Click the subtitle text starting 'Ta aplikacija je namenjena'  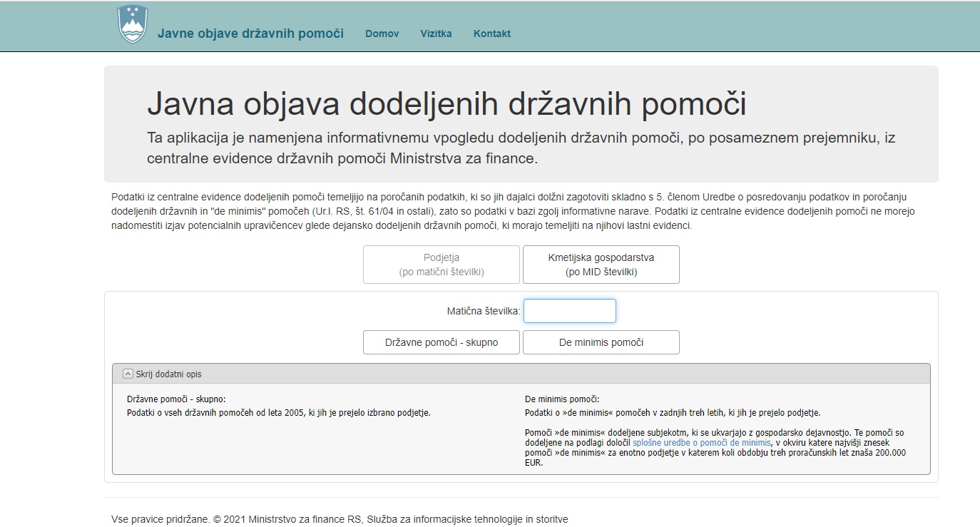tap(521, 148)
